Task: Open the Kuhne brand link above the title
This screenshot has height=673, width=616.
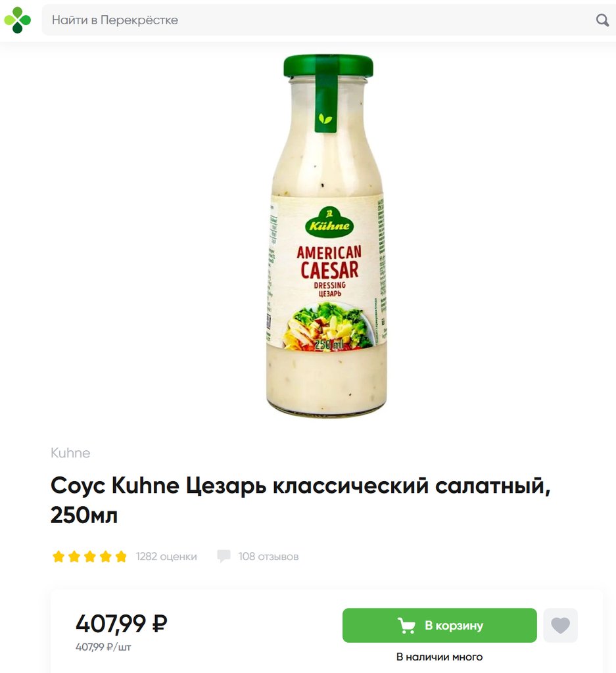Action: point(70,453)
